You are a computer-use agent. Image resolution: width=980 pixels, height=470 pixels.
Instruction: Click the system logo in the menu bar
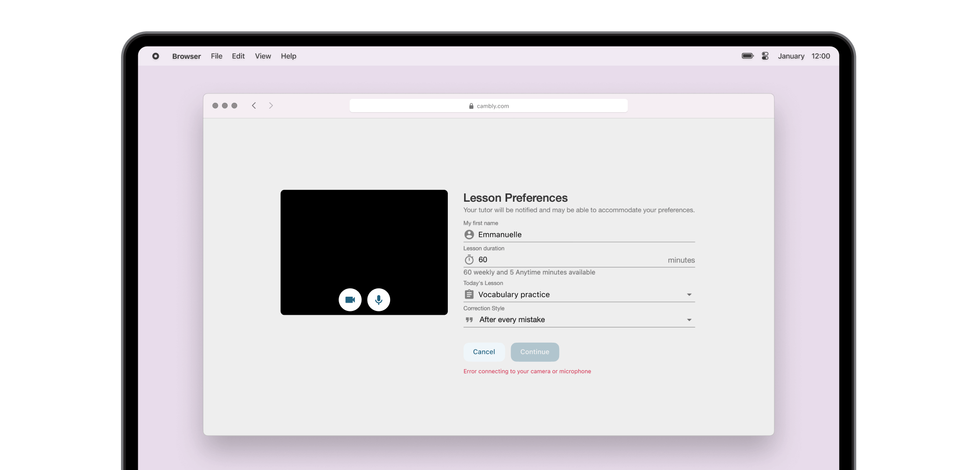click(x=155, y=56)
